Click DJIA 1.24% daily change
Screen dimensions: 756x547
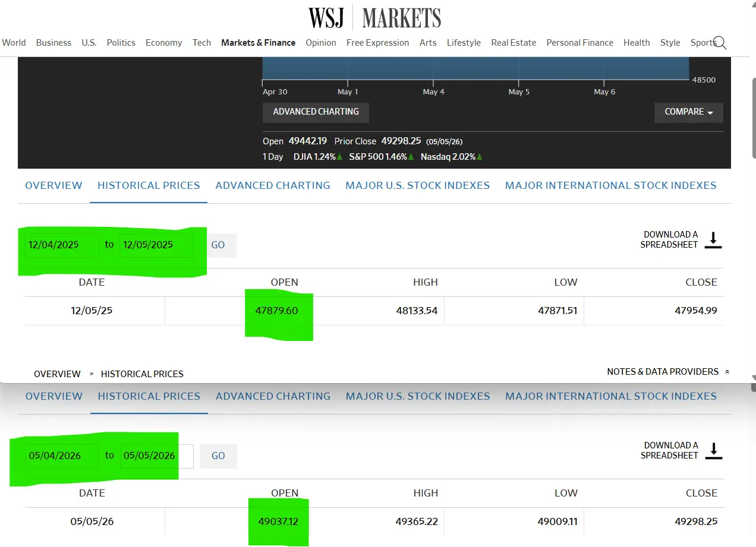coord(318,157)
